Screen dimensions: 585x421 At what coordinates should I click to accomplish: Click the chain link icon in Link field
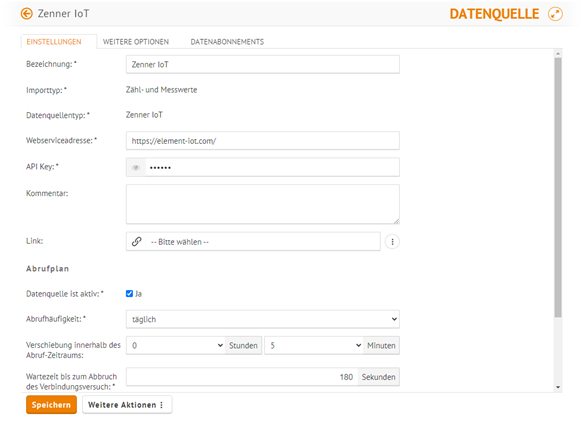(137, 242)
